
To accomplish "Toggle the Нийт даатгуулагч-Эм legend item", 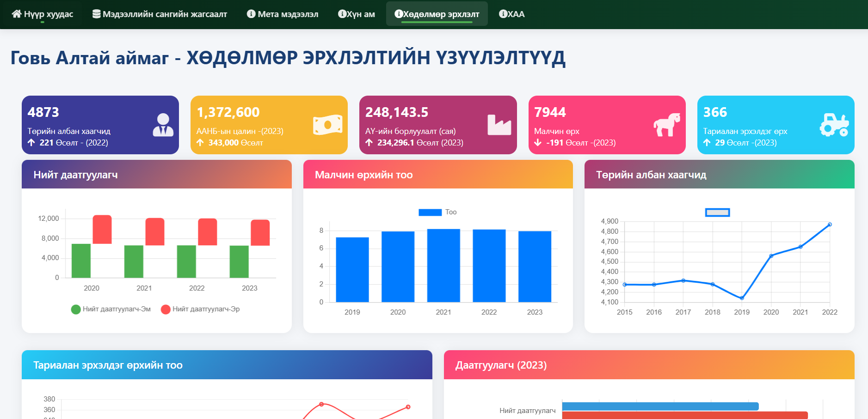I will (x=111, y=309).
